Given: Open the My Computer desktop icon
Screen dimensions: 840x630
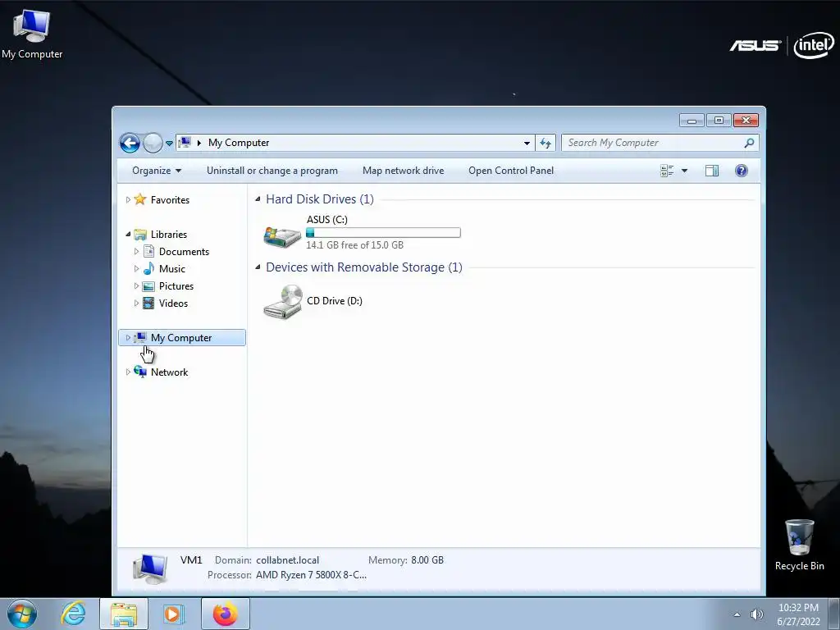Looking at the screenshot, I should pyautogui.click(x=32, y=33).
